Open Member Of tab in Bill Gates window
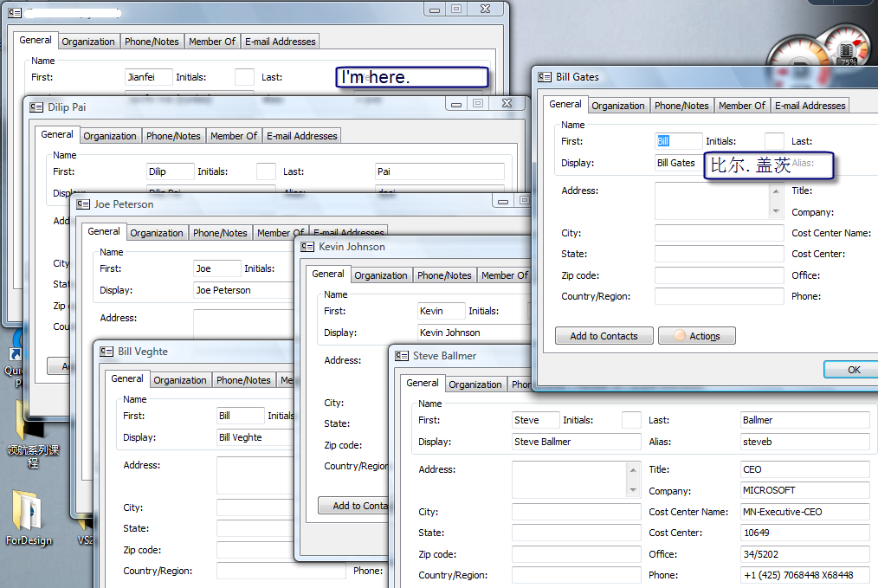 [x=741, y=106]
